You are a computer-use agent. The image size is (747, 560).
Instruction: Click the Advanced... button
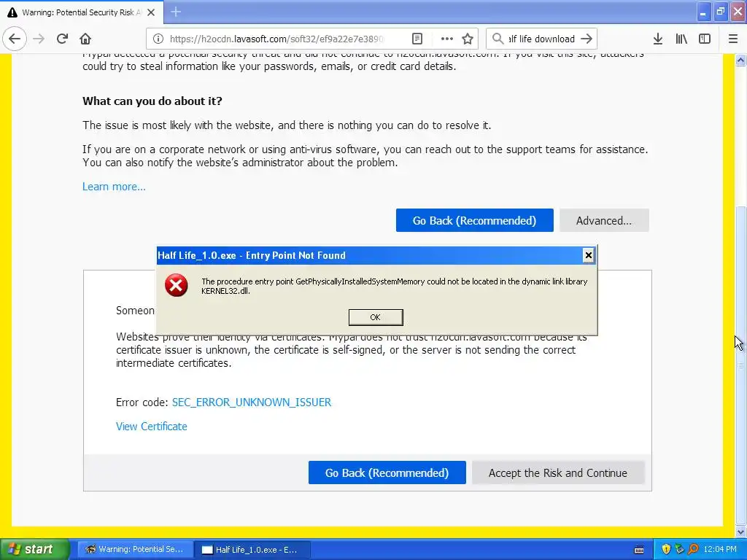tap(604, 220)
